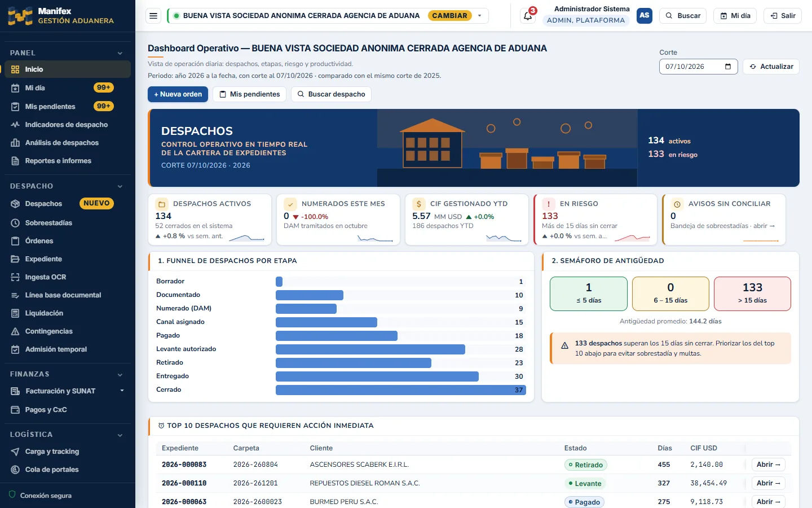Click the Ingesta OCR scan icon
This screenshot has height=508, width=812.
click(x=15, y=277)
